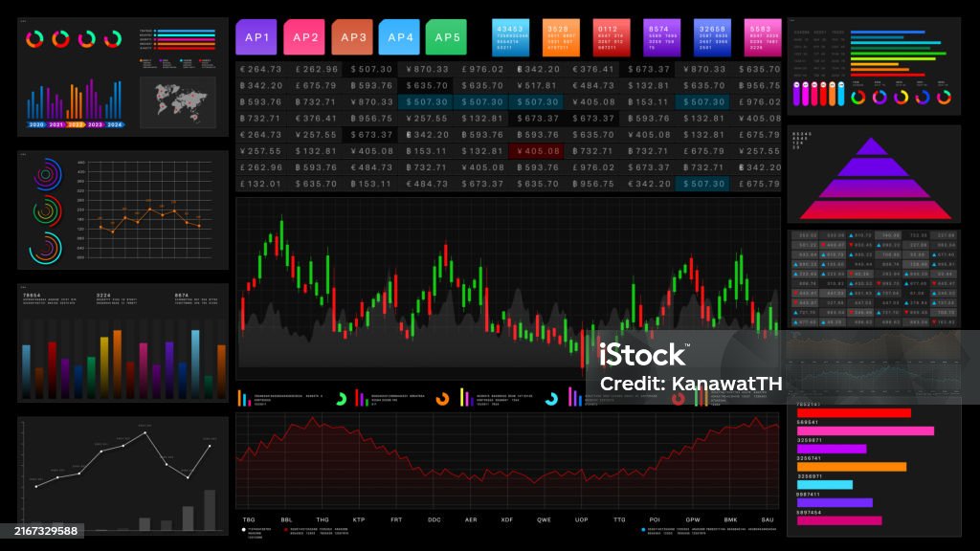The height and width of the screenshot is (551, 980).
Task: Open the blue 43453 summary card
Action: click(511, 37)
